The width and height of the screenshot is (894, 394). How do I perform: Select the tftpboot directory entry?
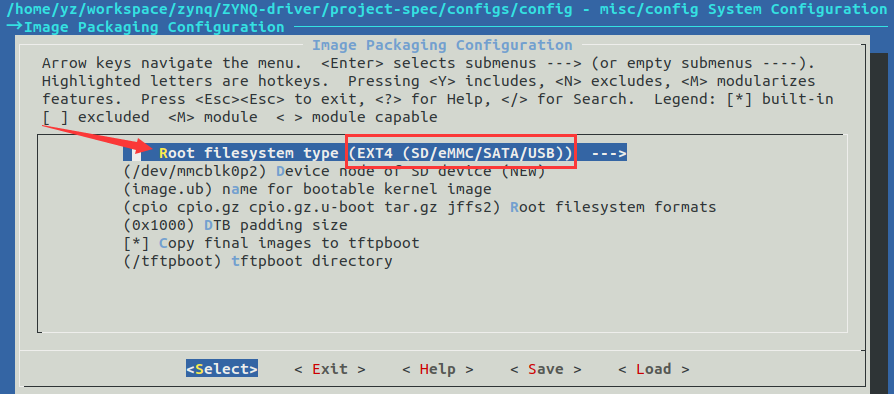click(258, 262)
